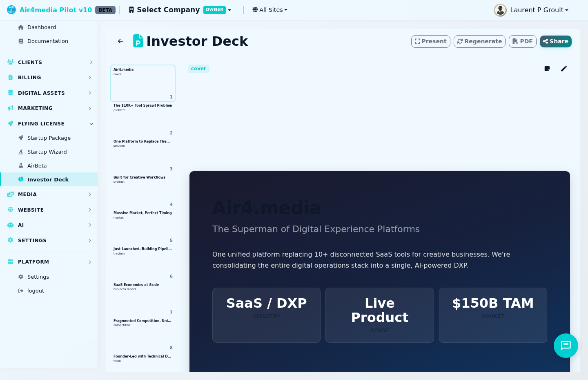Select the sticky note icon above the slide
This screenshot has height=380, width=588.
(x=547, y=69)
